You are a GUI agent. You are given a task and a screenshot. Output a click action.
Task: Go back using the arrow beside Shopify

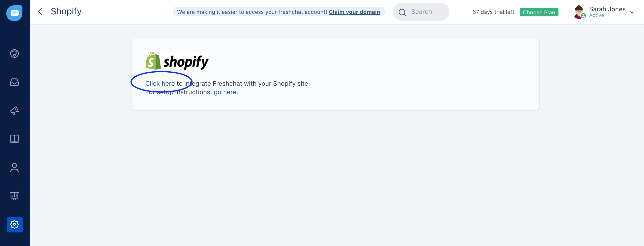(40, 12)
